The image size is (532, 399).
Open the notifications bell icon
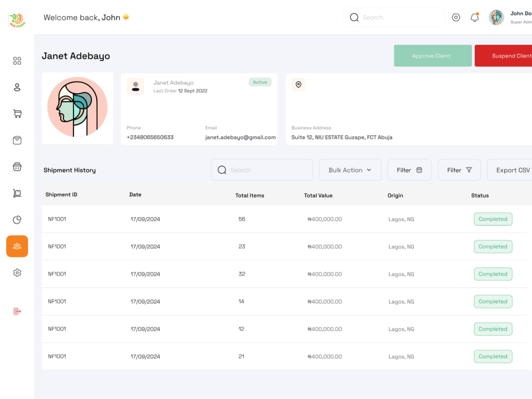475,18
